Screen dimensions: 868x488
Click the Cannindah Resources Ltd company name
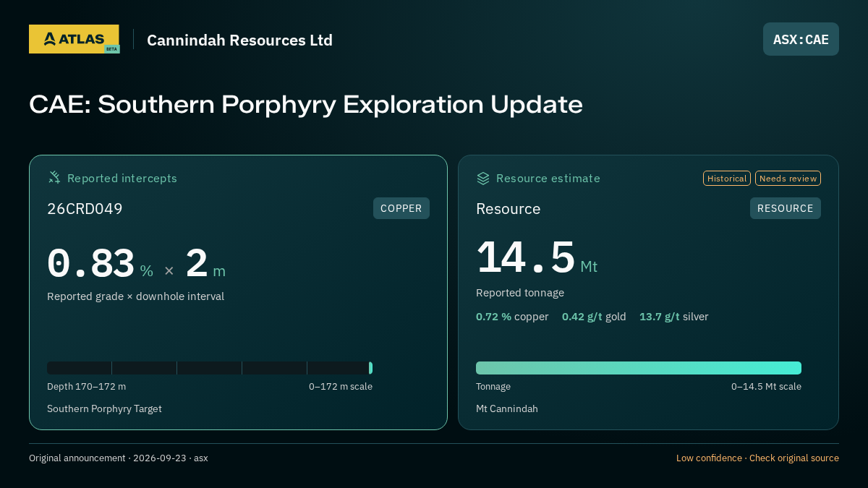tap(239, 40)
